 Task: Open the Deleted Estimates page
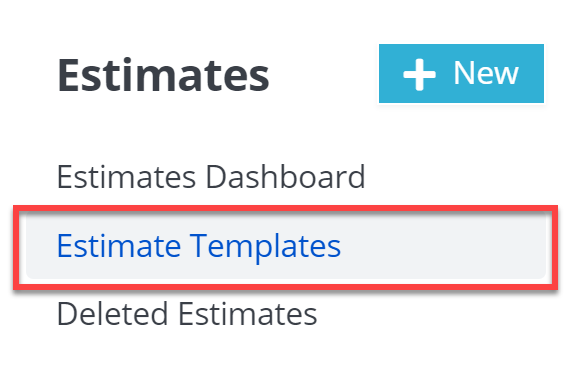click(x=187, y=314)
